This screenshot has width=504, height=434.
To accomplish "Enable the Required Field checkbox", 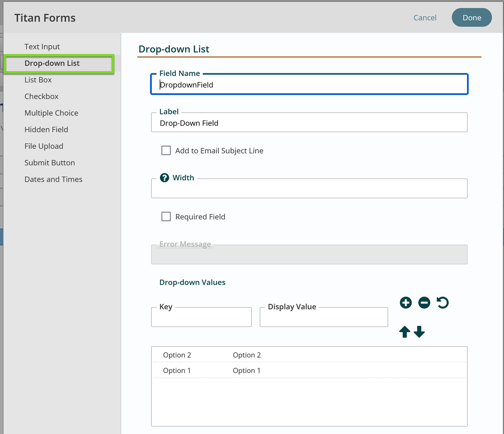I will [x=166, y=217].
